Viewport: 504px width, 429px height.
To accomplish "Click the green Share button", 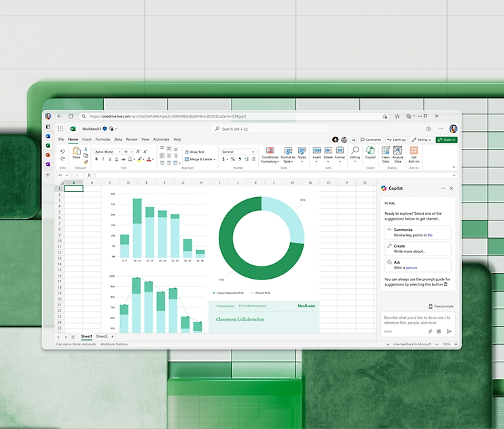I will point(446,139).
